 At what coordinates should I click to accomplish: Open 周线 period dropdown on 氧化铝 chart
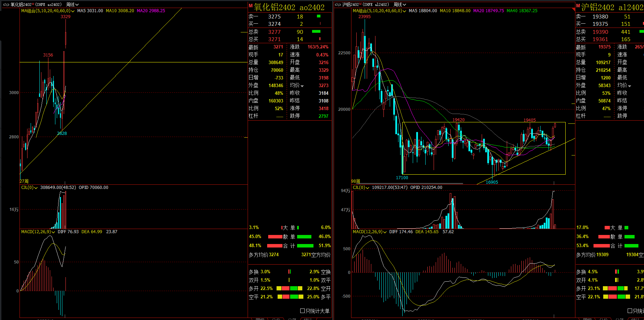72,5
